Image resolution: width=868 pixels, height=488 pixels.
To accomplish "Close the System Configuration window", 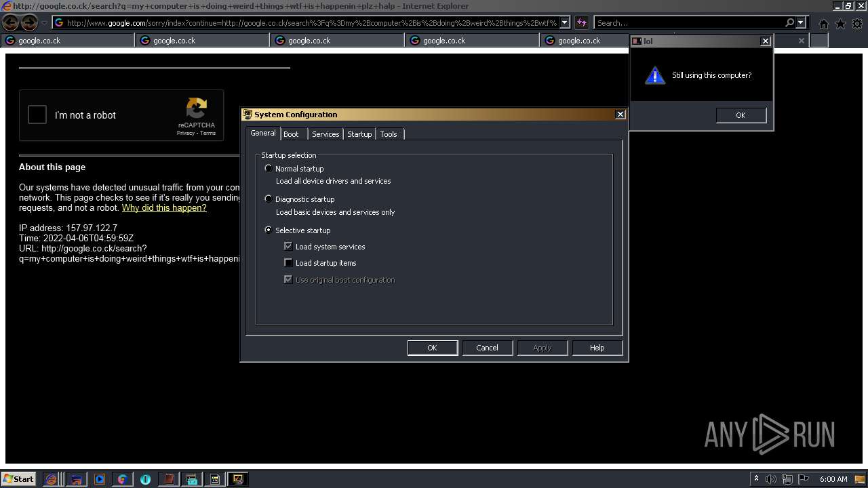I will coord(620,115).
